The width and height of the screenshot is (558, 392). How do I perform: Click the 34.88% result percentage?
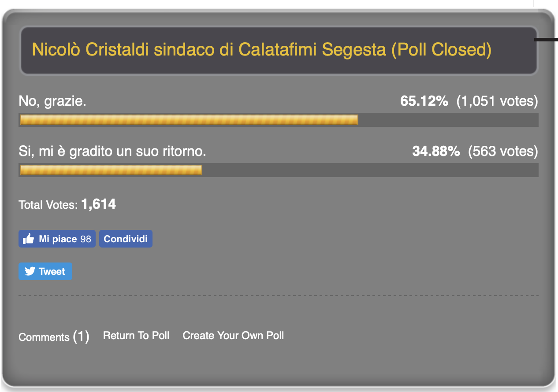pyautogui.click(x=436, y=152)
